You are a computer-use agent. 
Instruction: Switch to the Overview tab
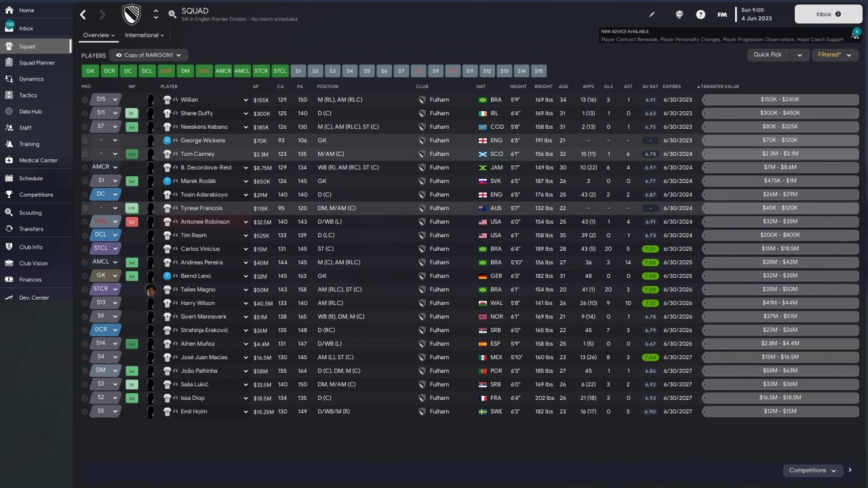point(99,35)
